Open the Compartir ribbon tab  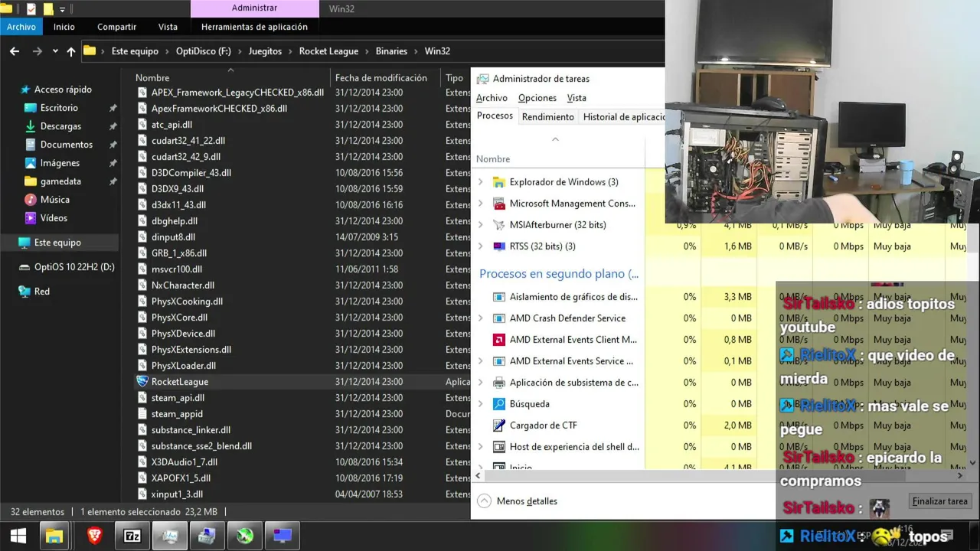tap(116, 27)
